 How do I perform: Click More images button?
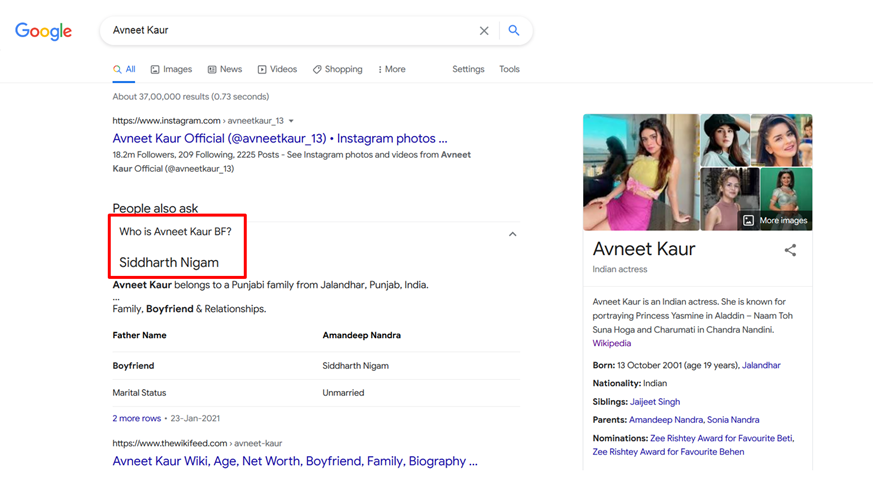775,221
